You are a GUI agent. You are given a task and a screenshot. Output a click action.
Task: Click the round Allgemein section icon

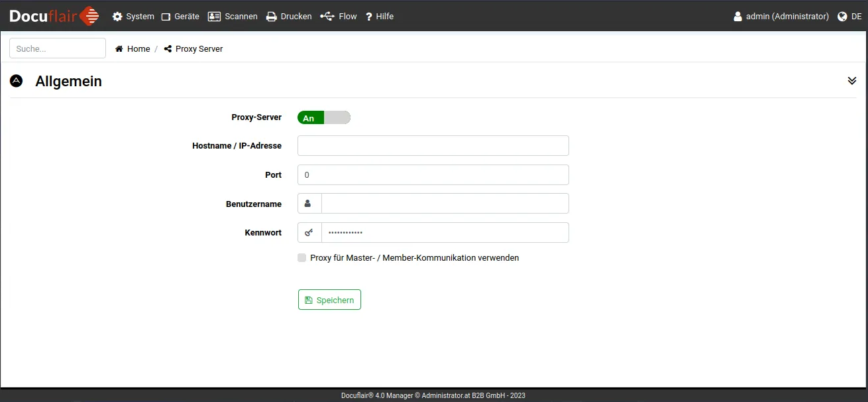click(x=17, y=81)
